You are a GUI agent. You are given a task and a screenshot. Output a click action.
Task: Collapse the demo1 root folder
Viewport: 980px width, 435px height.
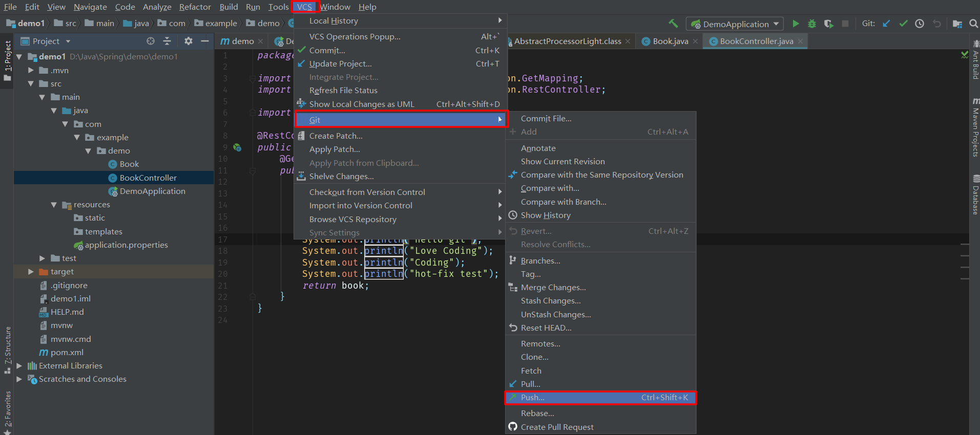click(x=19, y=57)
